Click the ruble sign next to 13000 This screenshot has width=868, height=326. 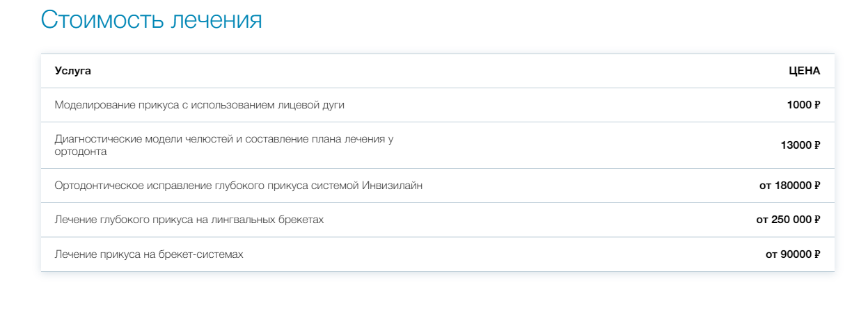pyautogui.click(x=817, y=145)
